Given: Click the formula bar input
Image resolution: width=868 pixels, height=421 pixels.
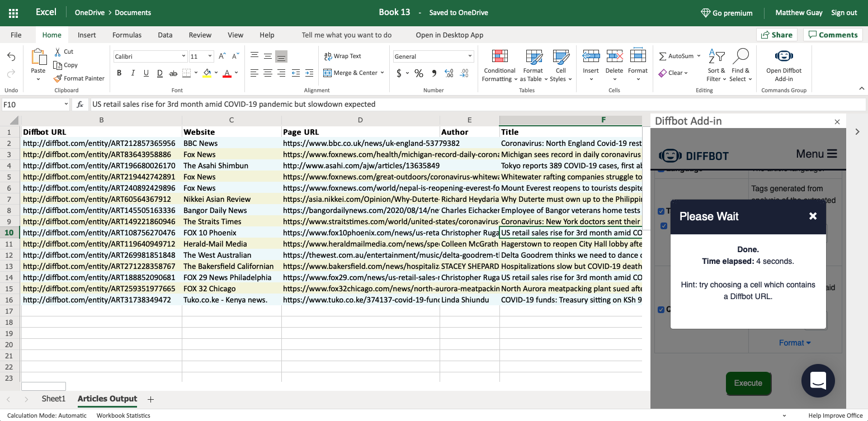Looking at the screenshot, I should [x=478, y=104].
